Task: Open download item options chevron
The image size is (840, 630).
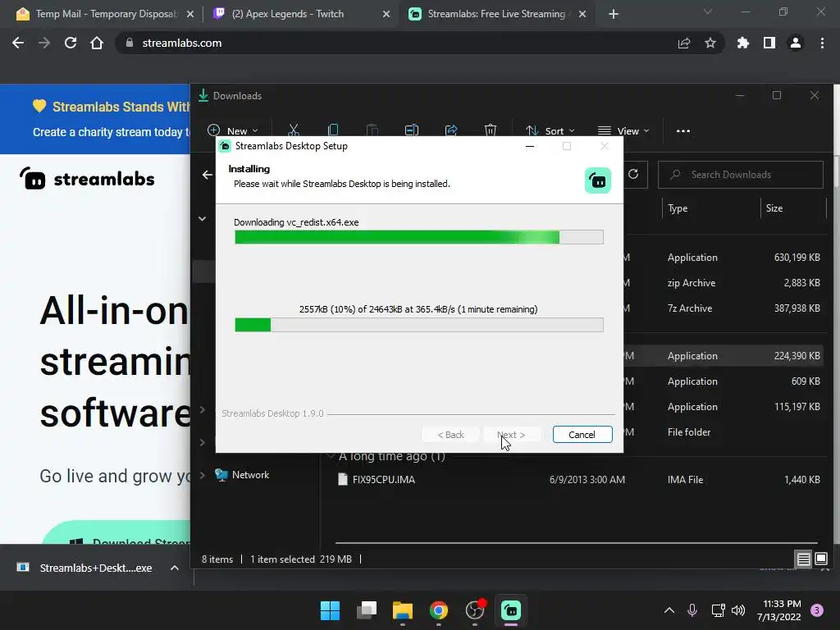Action: coord(175,568)
